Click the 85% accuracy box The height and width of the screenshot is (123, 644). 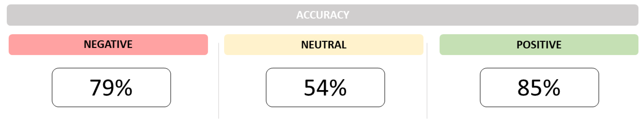coord(539,87)
